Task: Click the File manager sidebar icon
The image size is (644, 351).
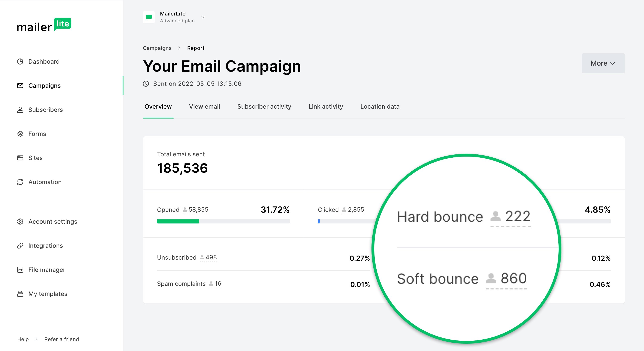Action: (x=20, y=270)
